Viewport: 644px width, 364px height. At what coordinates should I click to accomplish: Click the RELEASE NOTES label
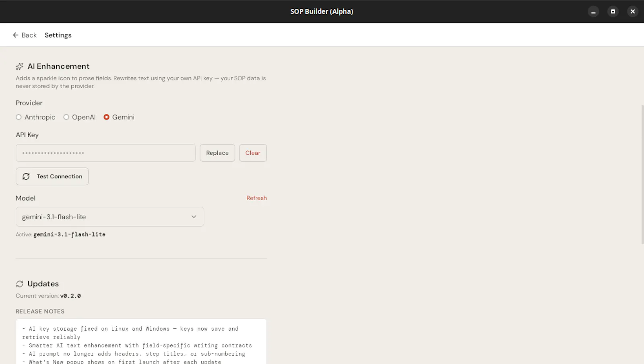[x=40, y=311]
